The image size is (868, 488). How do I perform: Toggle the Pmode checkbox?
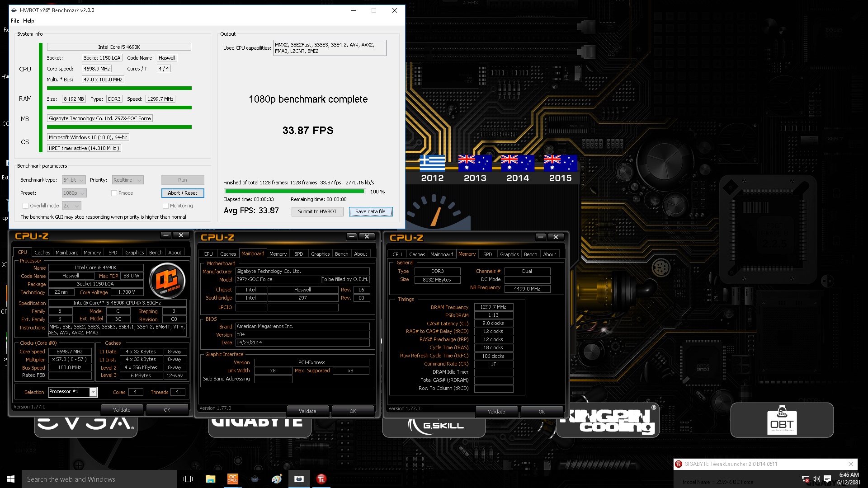[x=114, y=193]
